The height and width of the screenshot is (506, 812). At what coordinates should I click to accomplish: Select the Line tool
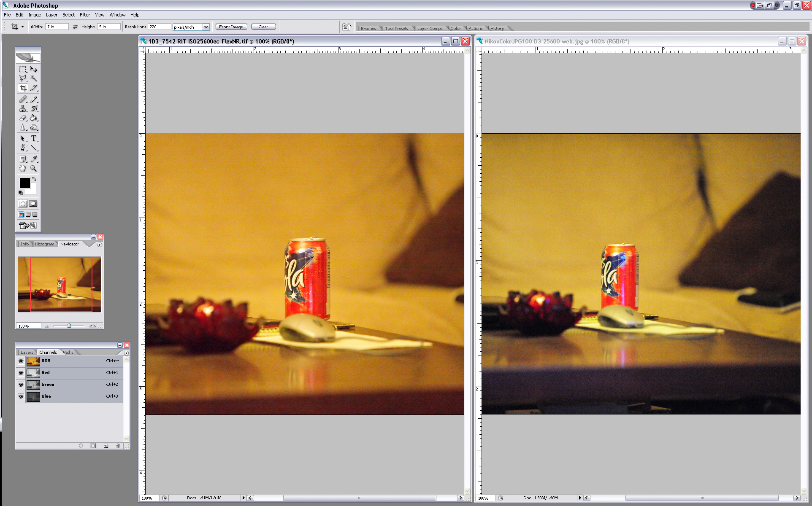(x=34, y=148)
